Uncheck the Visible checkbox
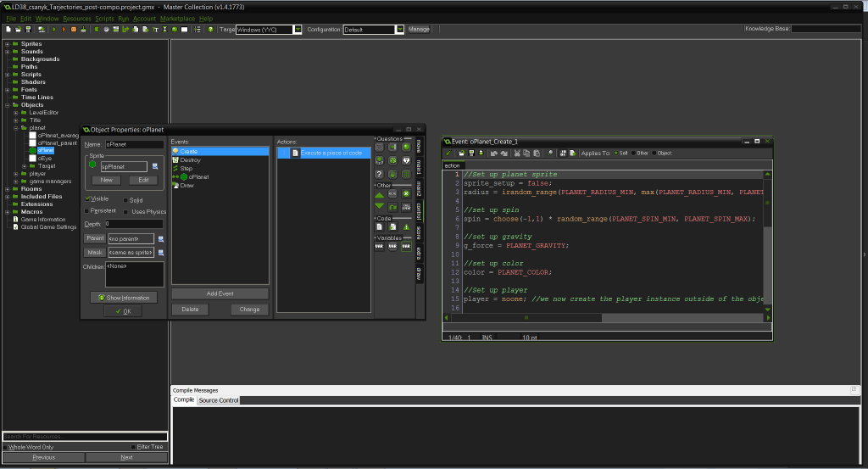The width and height of the screenshot is (868, 469). [x=87, y=199]
